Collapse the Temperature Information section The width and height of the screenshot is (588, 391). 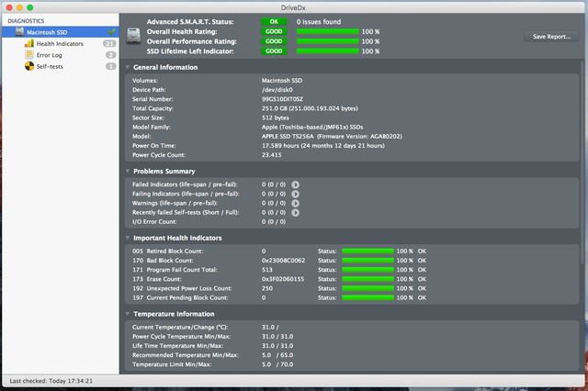128,314
